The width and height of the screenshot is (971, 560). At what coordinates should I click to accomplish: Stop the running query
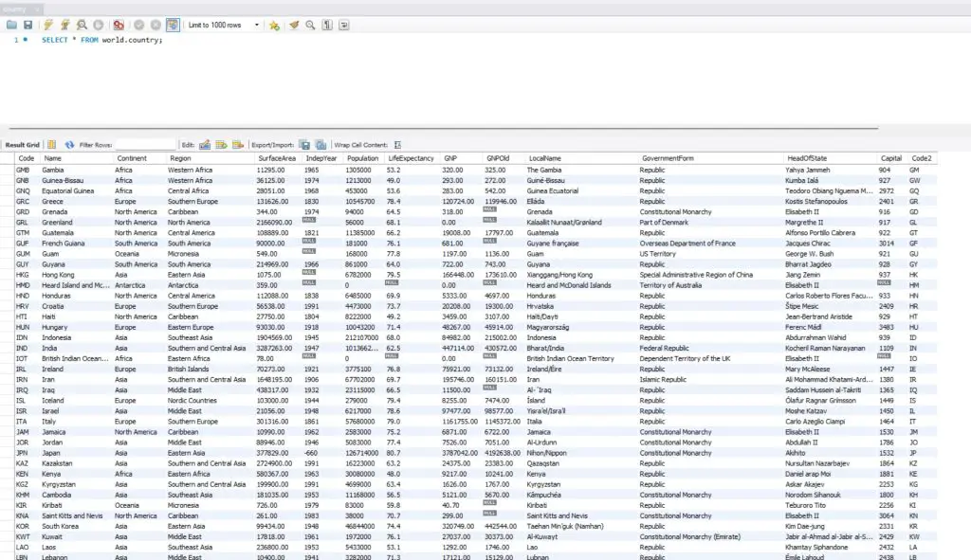point(98,25)
